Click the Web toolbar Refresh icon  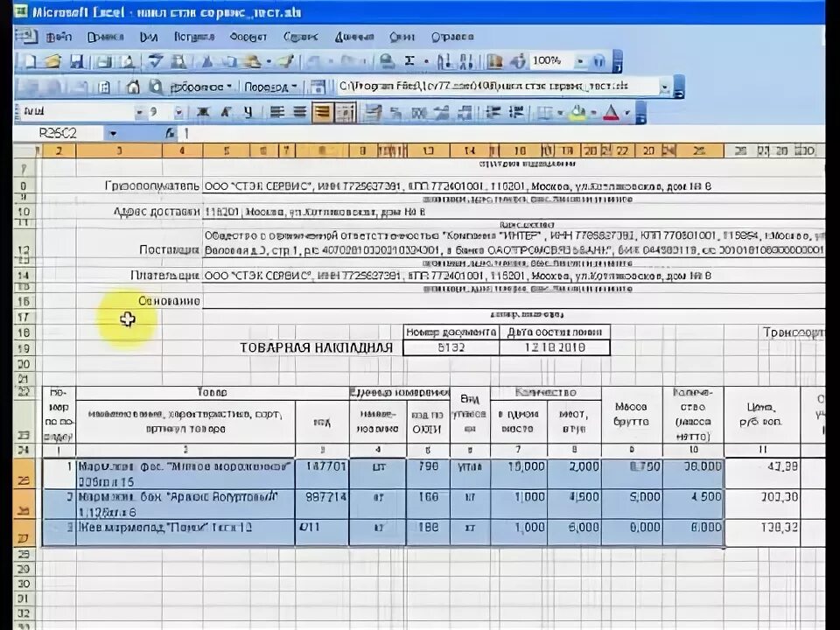pos(104,87)
